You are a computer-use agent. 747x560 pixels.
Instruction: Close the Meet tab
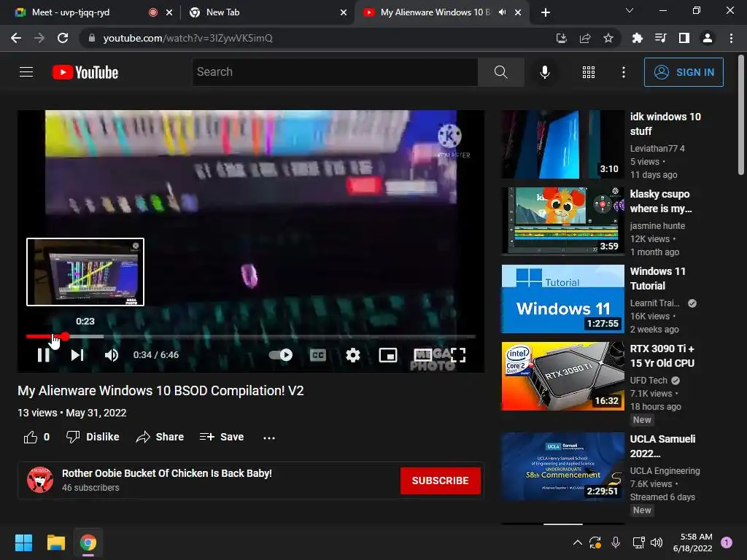coord(169,13)
